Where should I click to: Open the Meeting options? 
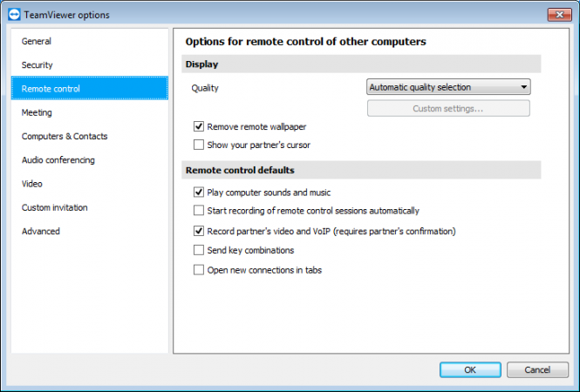(90, 112)
